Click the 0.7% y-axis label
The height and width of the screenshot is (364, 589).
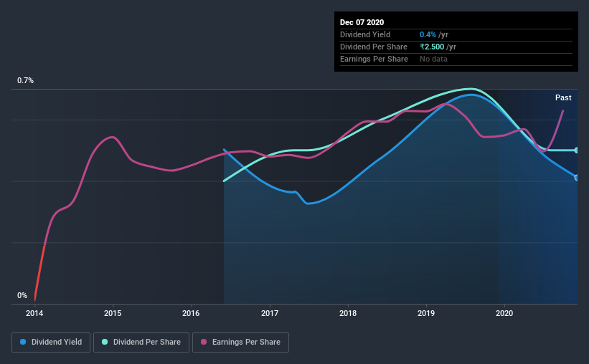click(x=25, y=81)
